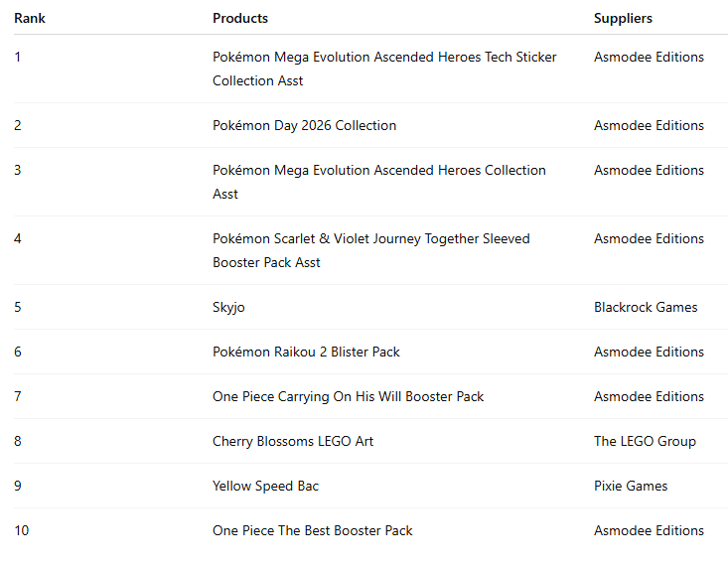Click The LEGO Group supplier cell
728x568 pixels.
pos(645,441)
